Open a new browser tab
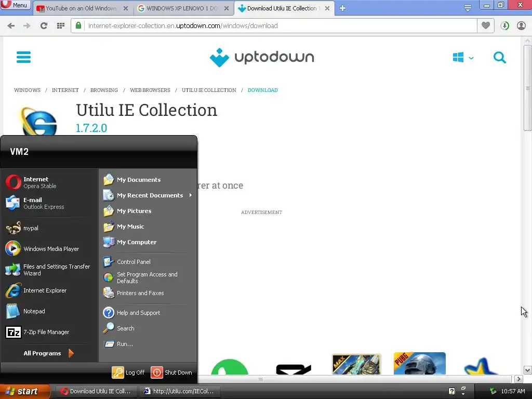The width and height of the screenshot is (532, 399). click(x=342, y=8)
